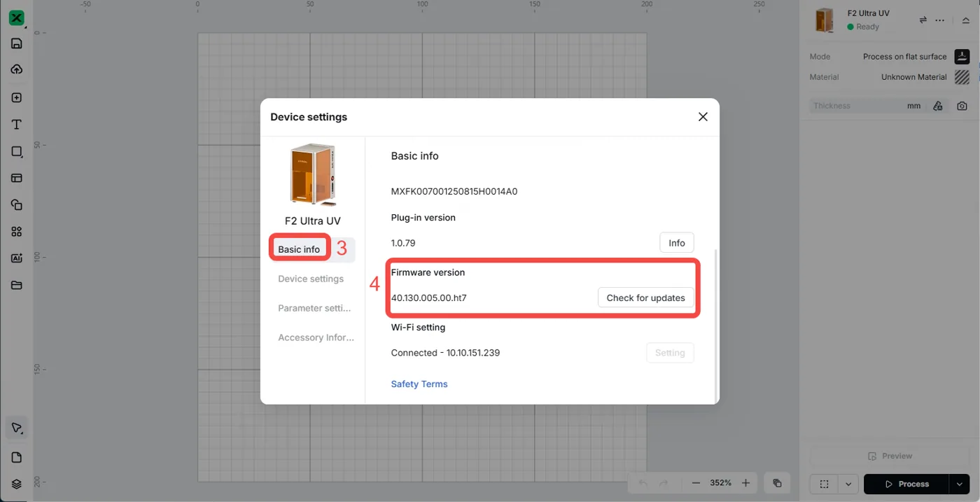Close the Device settings dialog
Screen dimensions: 980x502
pyautogui.click(x=703, y=117)
